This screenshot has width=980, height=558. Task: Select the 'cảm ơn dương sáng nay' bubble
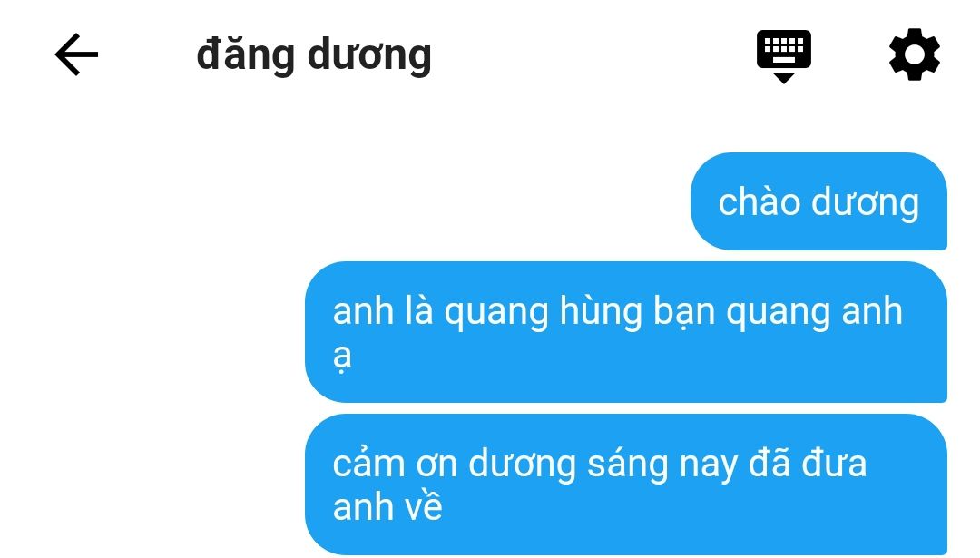click(x=626, y=485)
